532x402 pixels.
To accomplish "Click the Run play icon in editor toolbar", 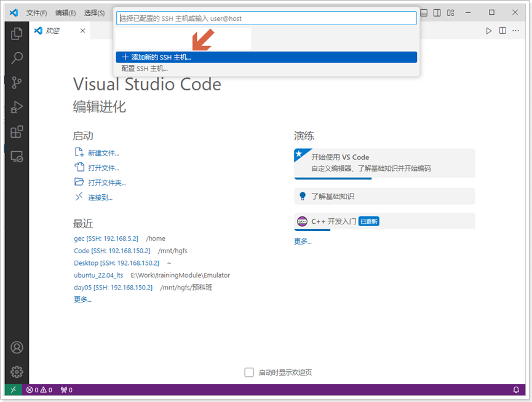I will 488,31.
